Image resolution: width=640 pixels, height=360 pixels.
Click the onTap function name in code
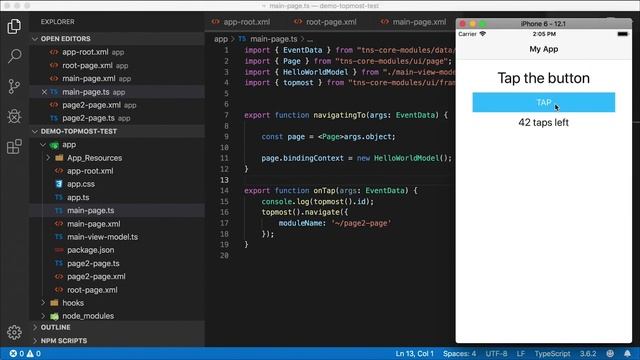coord(324,191)
